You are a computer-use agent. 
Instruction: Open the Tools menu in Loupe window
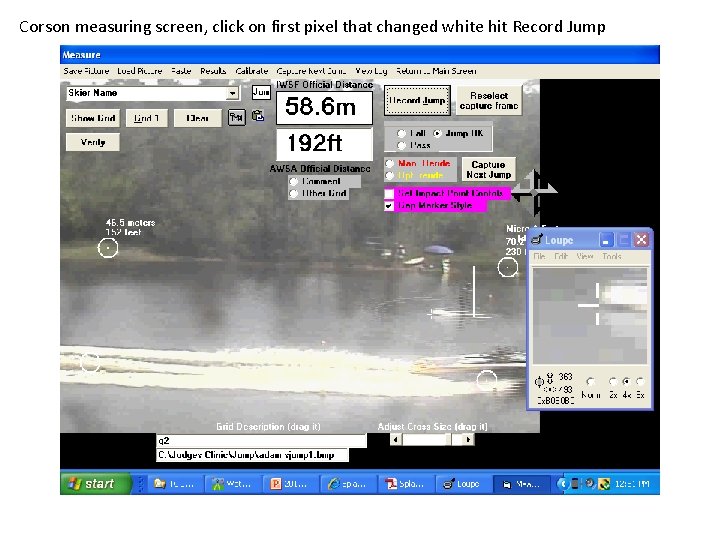click(612, 256)
